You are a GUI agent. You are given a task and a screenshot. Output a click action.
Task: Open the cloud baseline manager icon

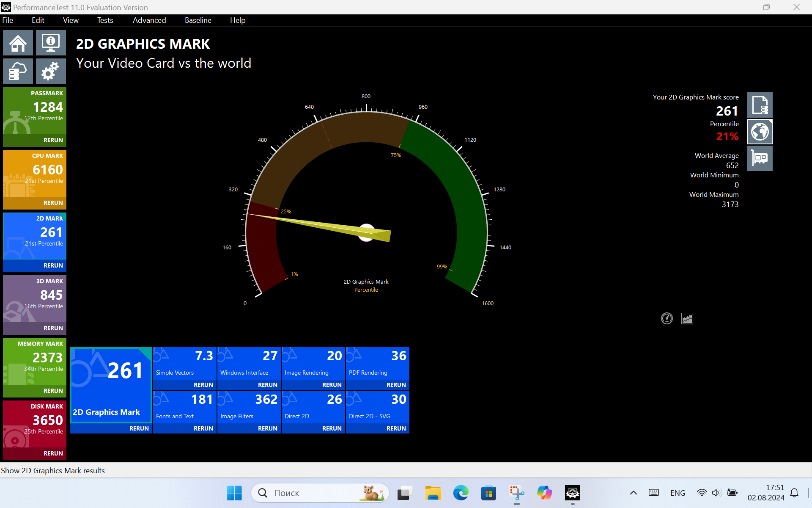[x=18, y=71]
